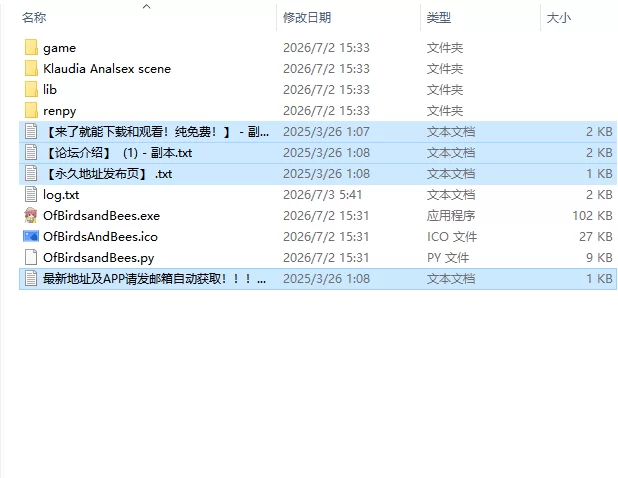This screenshot has height=478, width=618.
Task: Click the OfBirdsandBees.exe character icon
Action: (31, 215)
